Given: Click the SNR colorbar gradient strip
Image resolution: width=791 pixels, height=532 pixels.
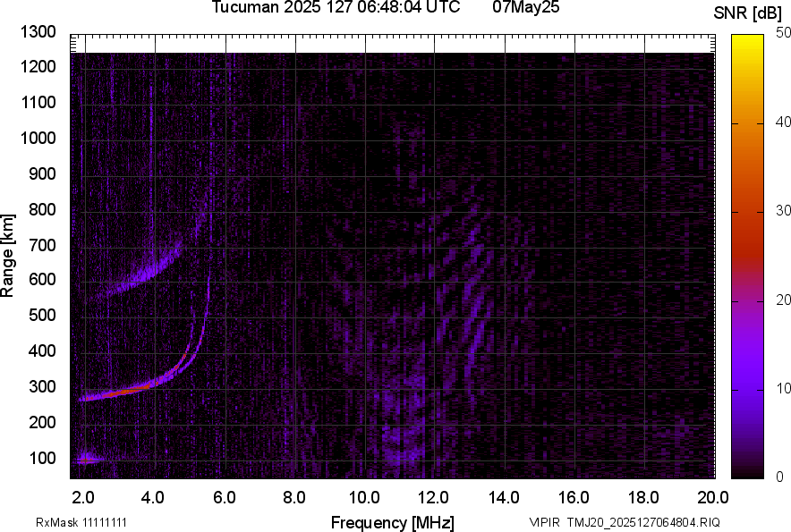Looking at the screenshot, I should tap(748, 257).
